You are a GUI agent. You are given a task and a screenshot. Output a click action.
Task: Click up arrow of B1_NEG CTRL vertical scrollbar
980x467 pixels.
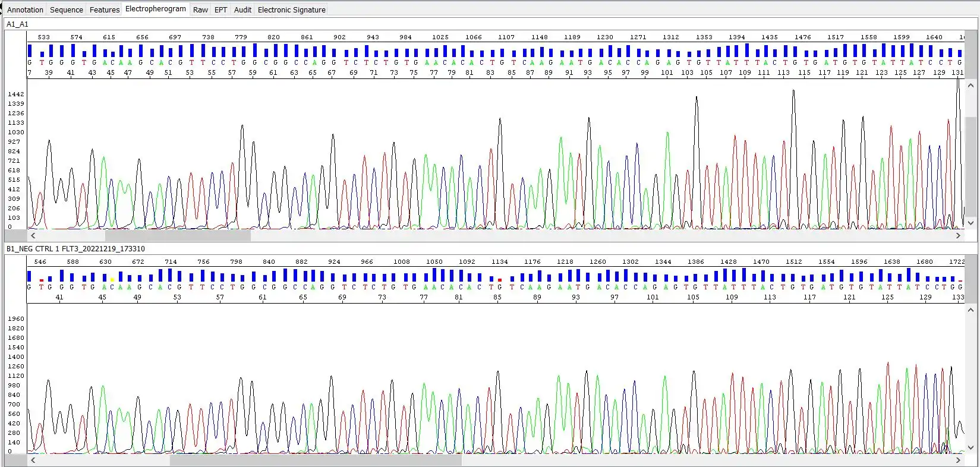[x=971, y=310]
